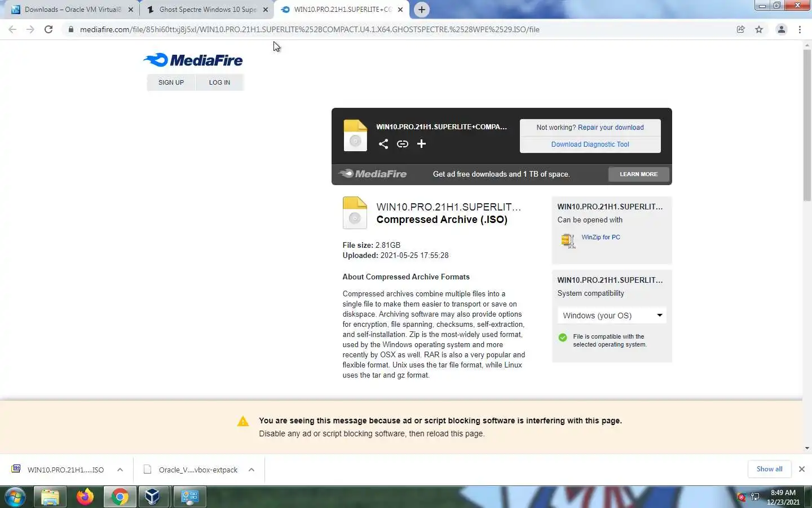The image size is (812, 508).
Task: Click Download Diagnostic Tool link
Action: click(590, 144)
